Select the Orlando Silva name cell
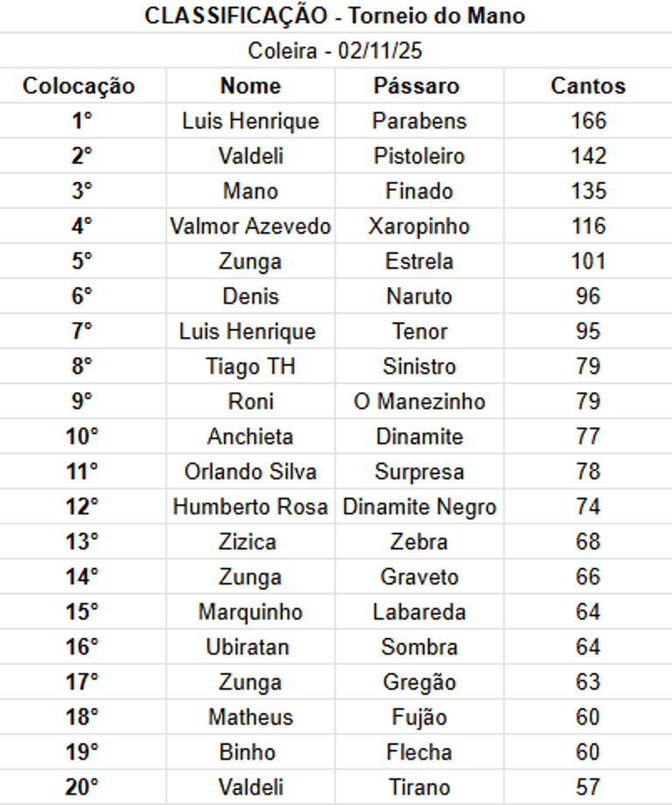 point(250,472)
